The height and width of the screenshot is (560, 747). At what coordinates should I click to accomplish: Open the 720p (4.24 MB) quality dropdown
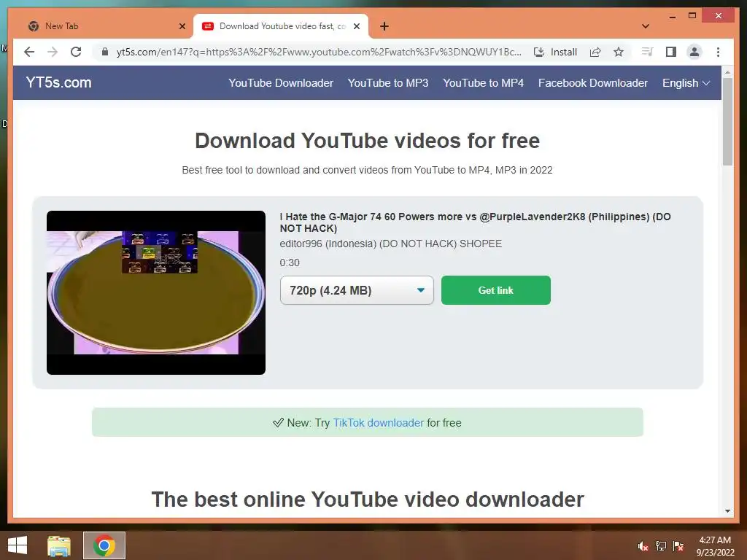357,290
